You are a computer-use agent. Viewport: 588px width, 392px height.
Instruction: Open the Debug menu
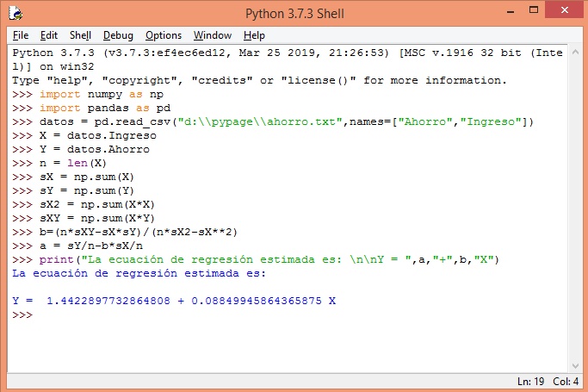pyautogui.click(x=118, y=35)
